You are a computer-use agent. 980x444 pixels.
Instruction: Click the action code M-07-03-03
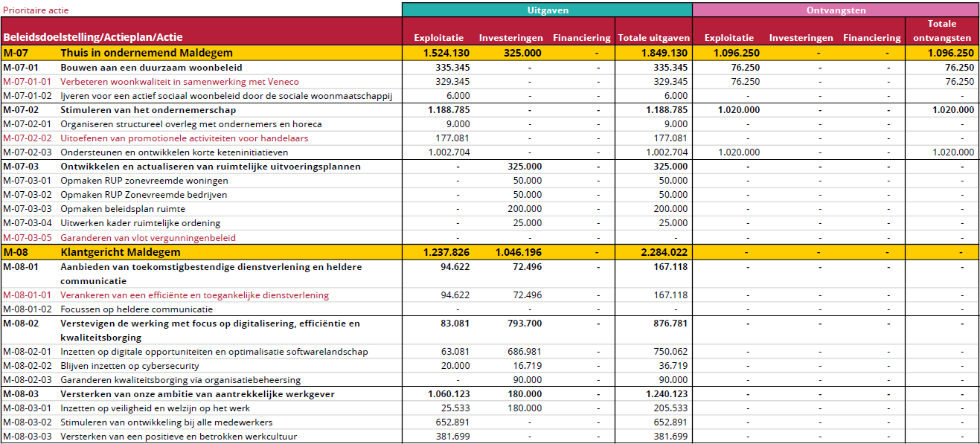click(27, 209)
